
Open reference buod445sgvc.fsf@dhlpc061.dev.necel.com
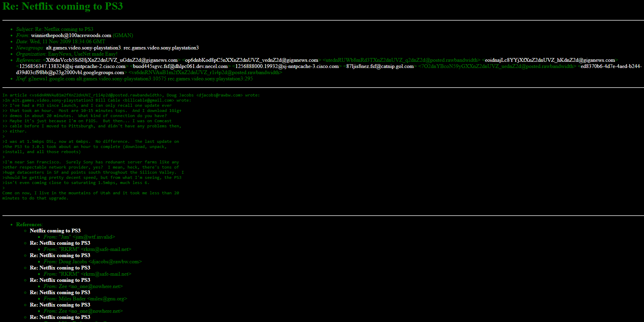point(180,66)
